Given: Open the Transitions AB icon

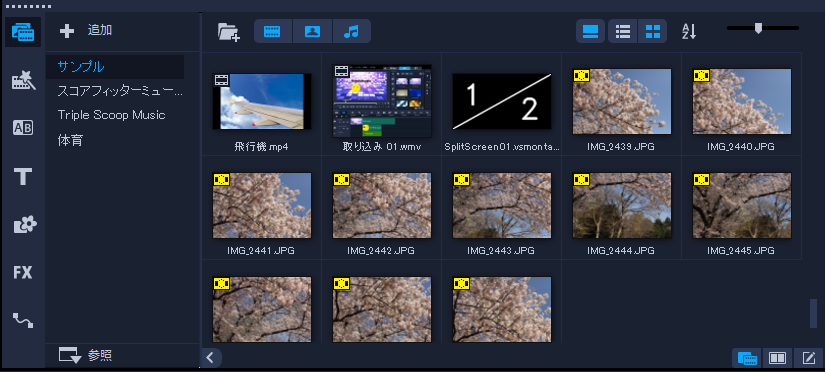Looking at the screenshot, I should tap(23, 128).
